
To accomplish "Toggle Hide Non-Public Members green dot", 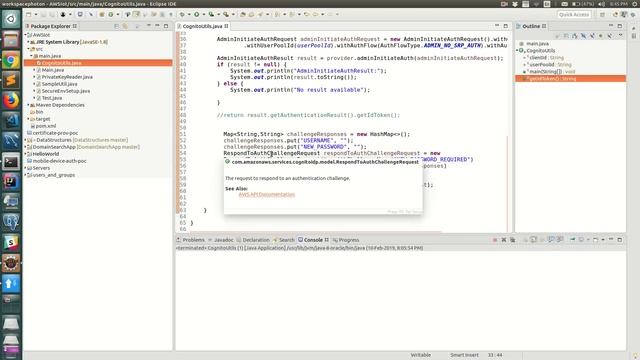I will point(600,36).
